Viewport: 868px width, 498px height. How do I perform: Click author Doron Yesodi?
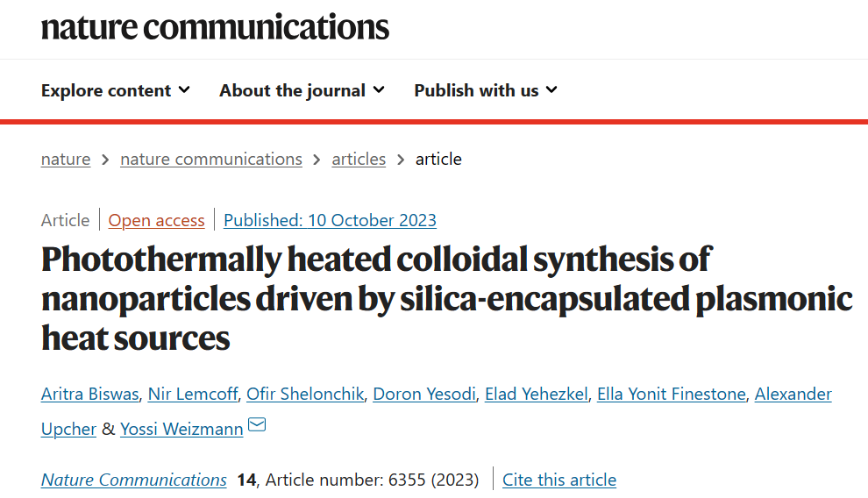point(424,394)
